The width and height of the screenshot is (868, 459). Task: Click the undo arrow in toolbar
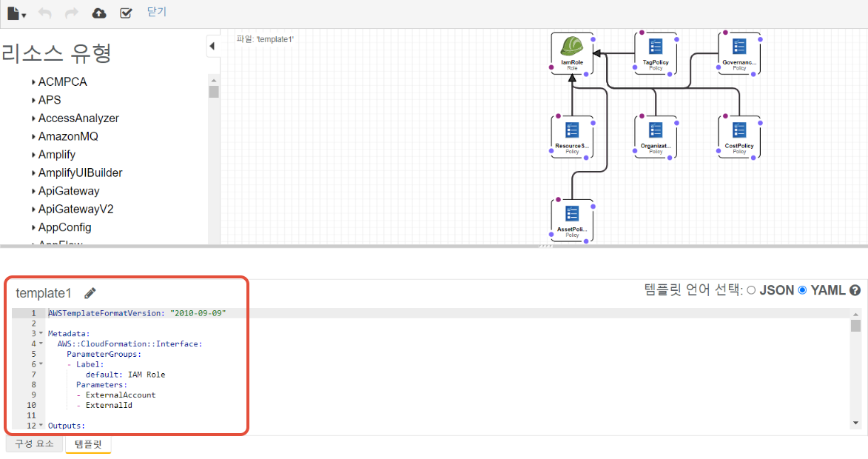click(x=45, y=13)
